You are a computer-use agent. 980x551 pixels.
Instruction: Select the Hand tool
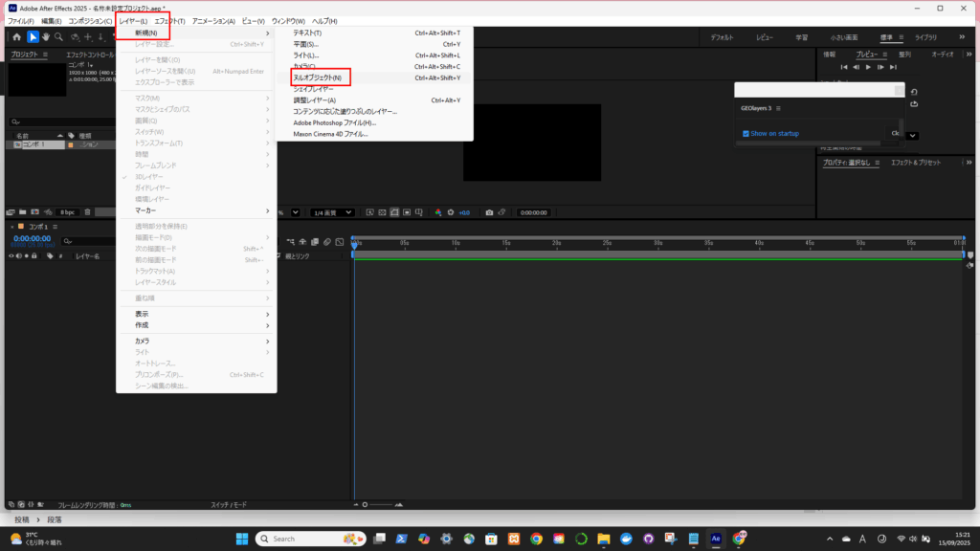46,36
